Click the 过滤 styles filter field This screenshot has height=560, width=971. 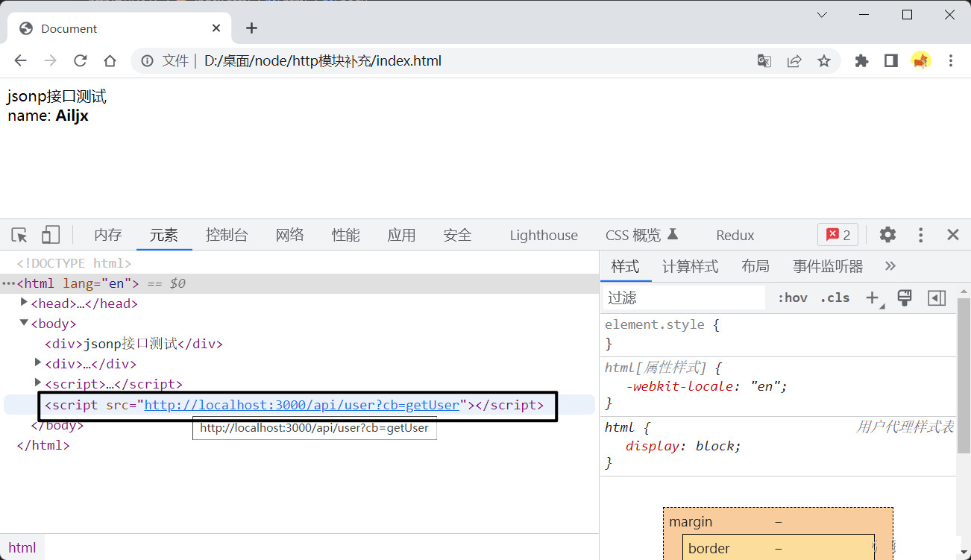(x=684, y=298)
